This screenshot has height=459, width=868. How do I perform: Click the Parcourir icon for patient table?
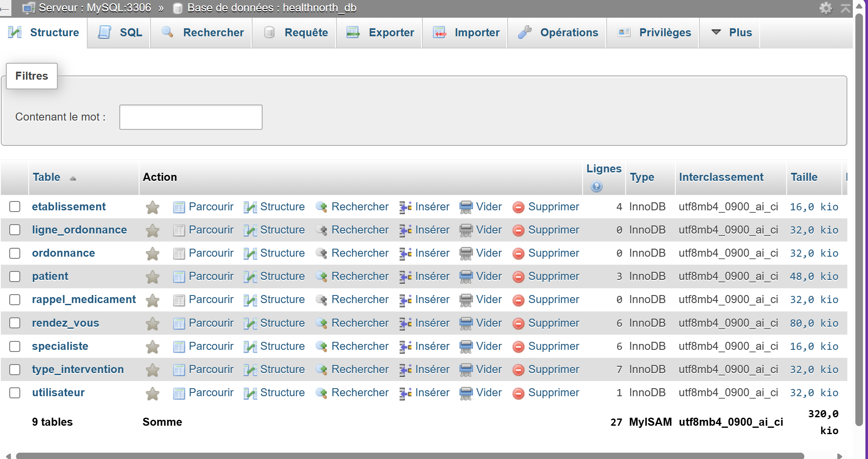pyautogui.click(x=179, y=276)
